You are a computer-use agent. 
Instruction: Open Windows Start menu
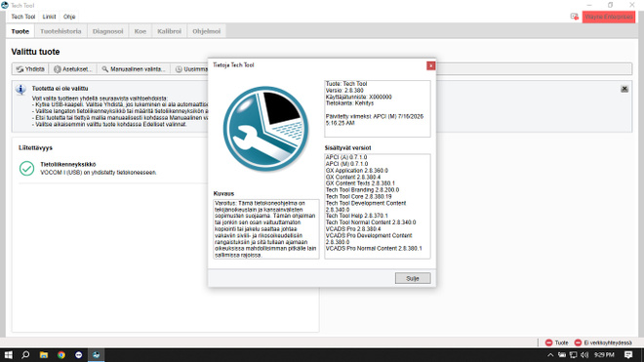tap(8, 355)
